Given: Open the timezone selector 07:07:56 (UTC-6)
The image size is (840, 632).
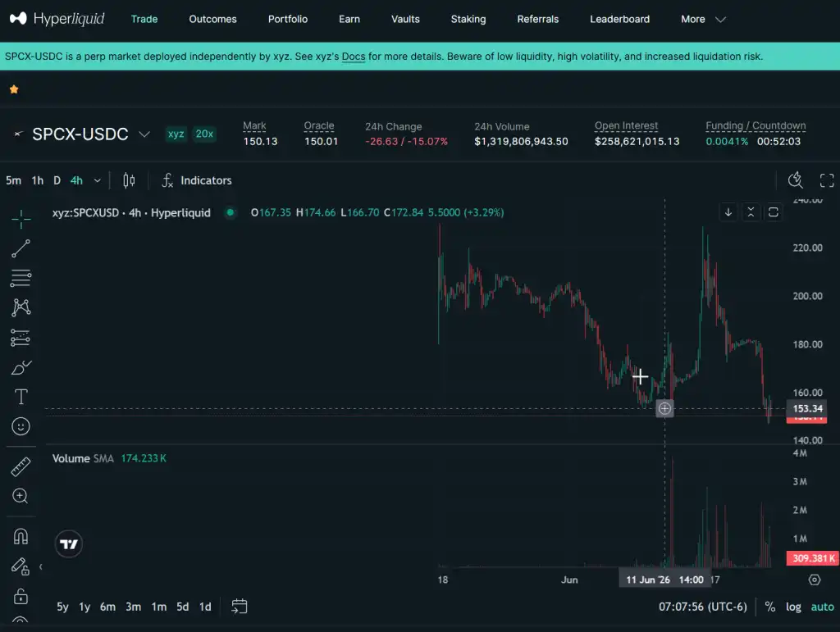Looking at the screenshot, I should point(702,607).
